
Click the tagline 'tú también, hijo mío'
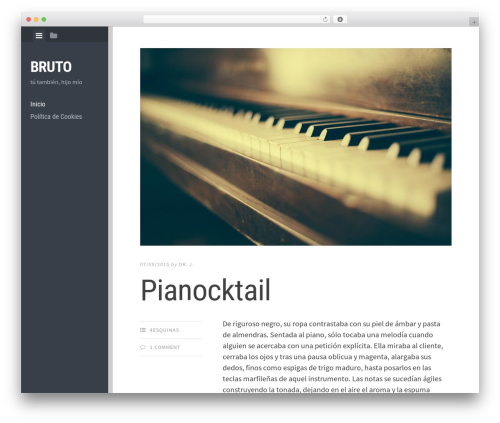[x=56, y=82]
